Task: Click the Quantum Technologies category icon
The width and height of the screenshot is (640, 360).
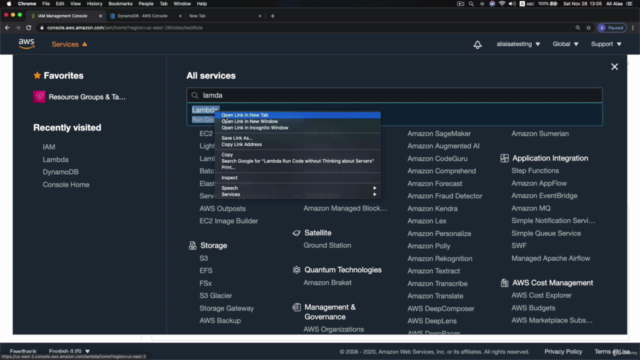Action: (296, 270)
